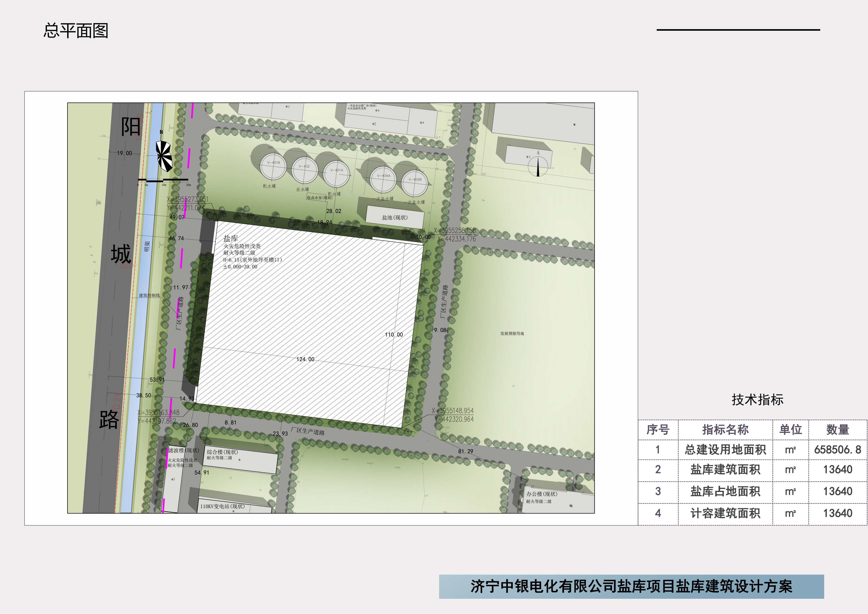Click the 综合楼(现状) building label
The image size is (868, 614).
click(x=222, y=452)
